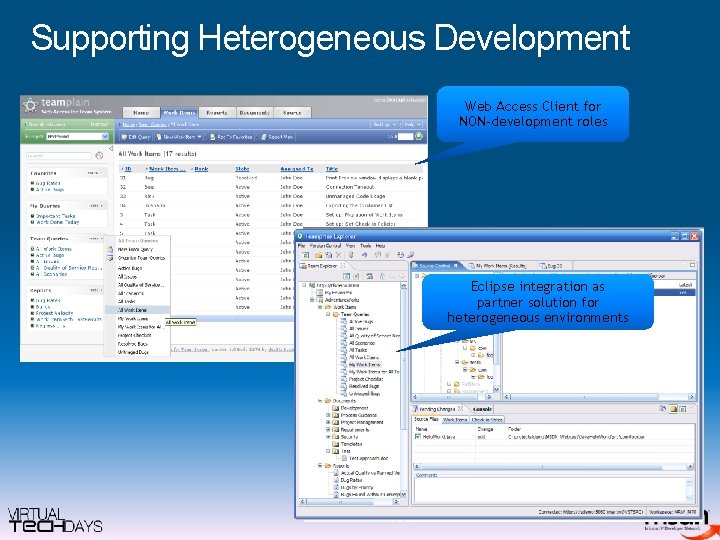Click the Organize Team Queries icon in popup menu
Screen dimensions: 720x540
tap(110, 258)
